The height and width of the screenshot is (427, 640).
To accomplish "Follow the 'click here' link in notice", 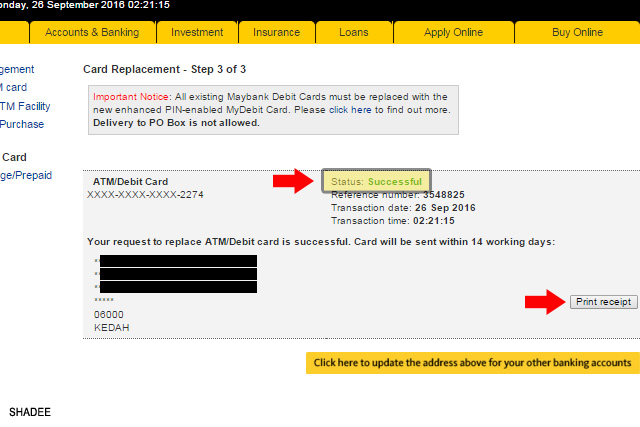I will pos(350,110).
